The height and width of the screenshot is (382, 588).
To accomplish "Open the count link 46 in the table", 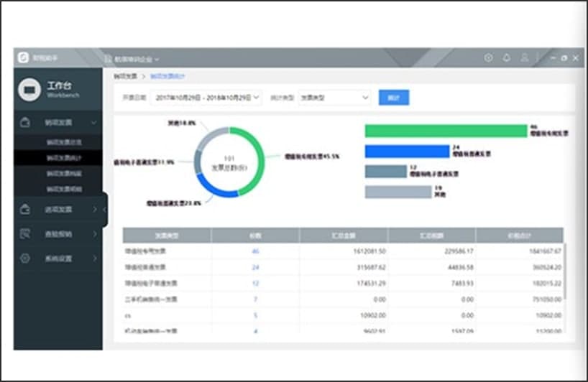I will click(x=255, y=251).
